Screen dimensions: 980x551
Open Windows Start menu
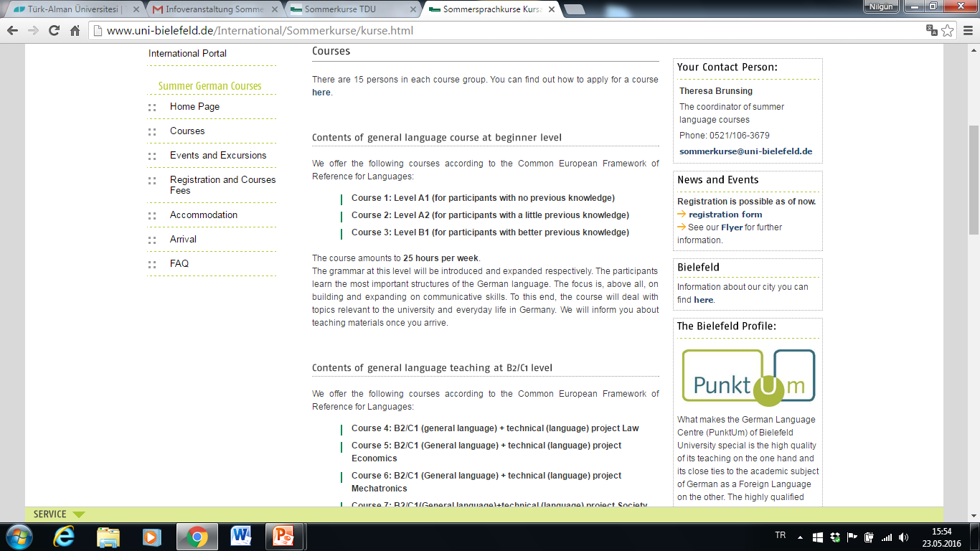pyautogui.click(x=18, y=536)
